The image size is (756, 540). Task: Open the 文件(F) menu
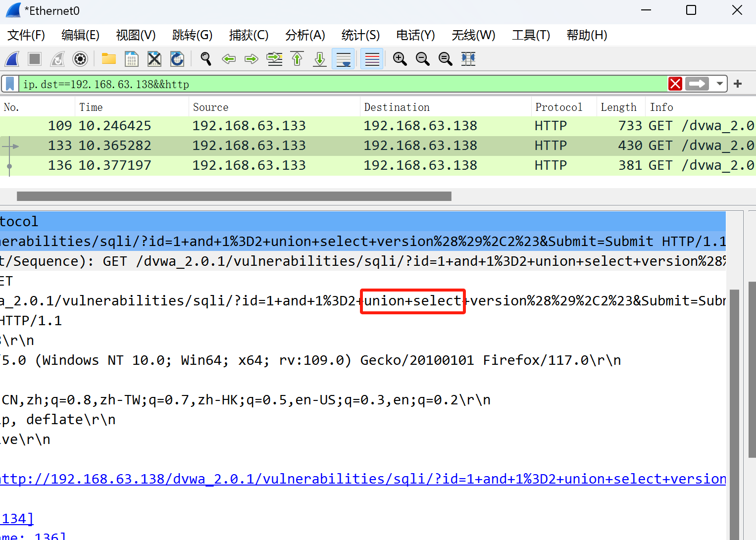click(26, 35)
